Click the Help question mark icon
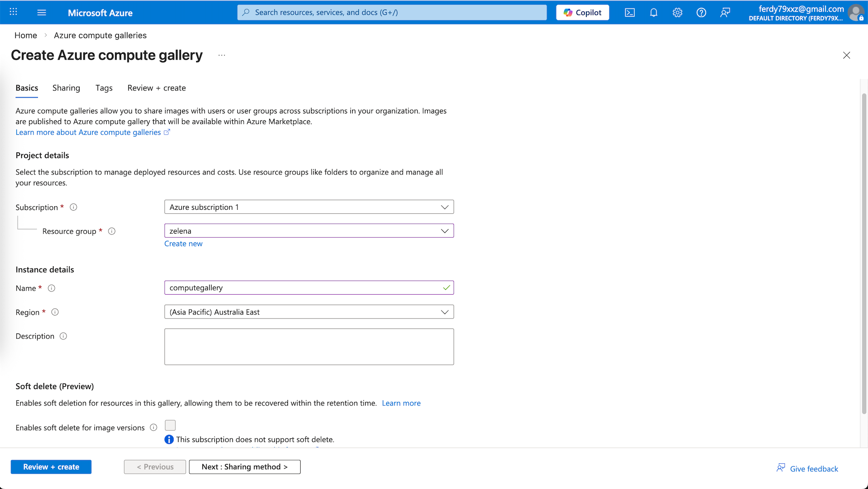The height and width of the screenshot is (489, 868). (701, 13)
